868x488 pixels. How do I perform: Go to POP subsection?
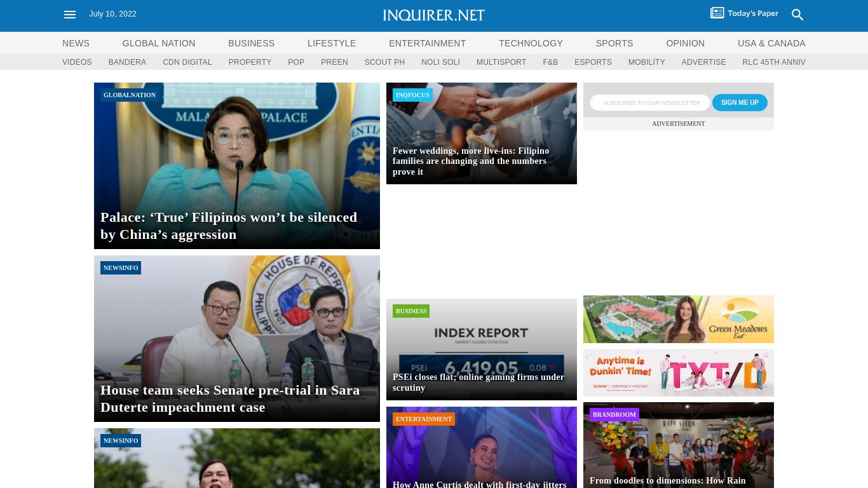[x=296, y=62]
